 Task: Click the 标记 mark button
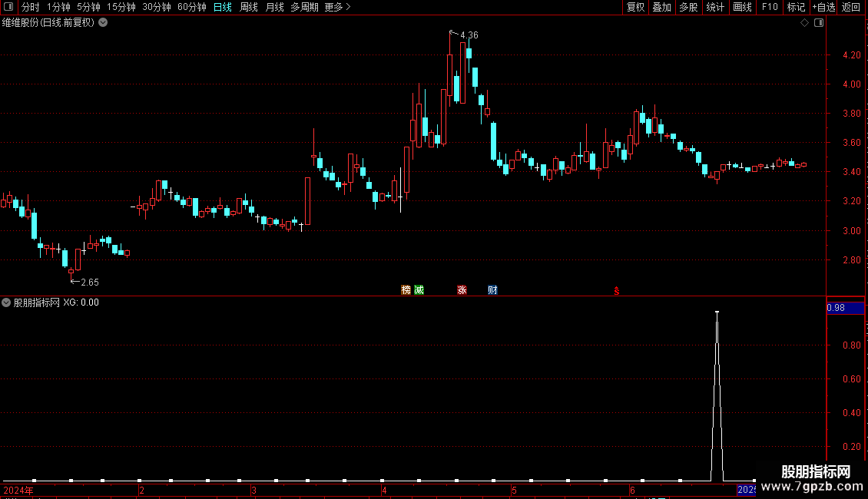click(x=796, y=7)
